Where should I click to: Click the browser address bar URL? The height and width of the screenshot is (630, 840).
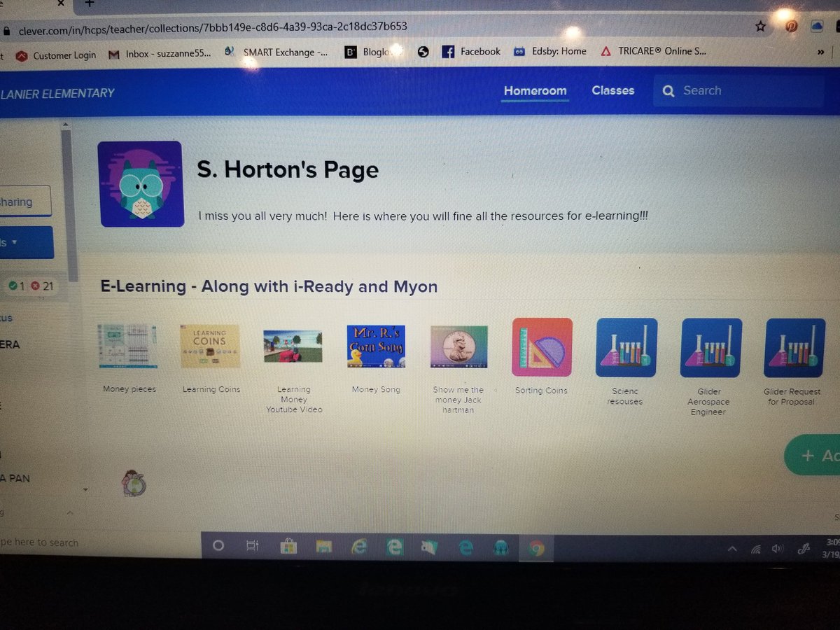coord(212,27)
